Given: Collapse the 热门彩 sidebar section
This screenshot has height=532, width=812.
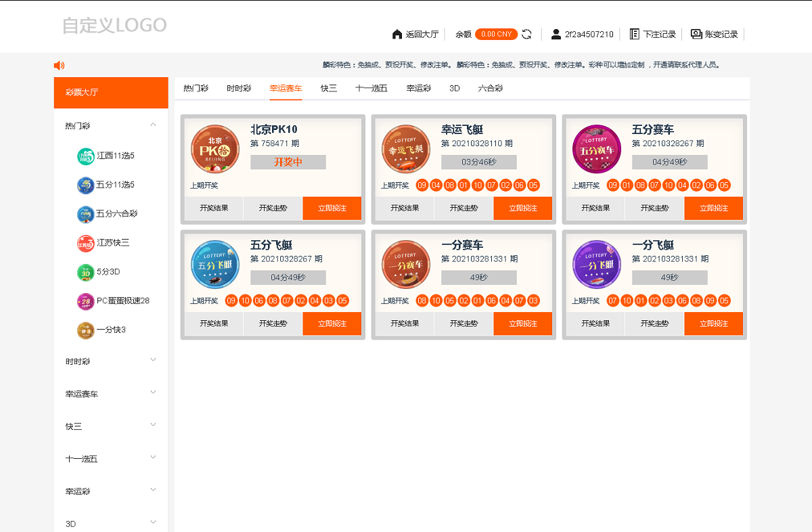Looking at the screenshot, I should pos(154,125).
